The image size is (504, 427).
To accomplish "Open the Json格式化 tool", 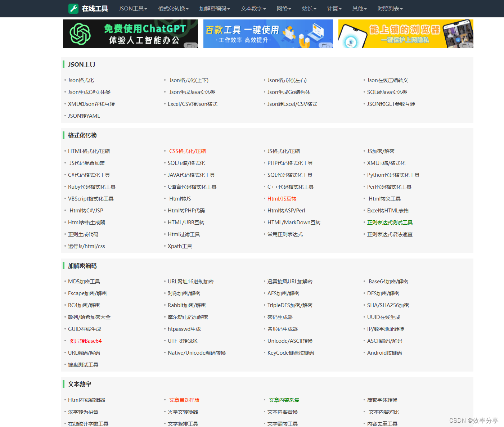I will 80,80.
